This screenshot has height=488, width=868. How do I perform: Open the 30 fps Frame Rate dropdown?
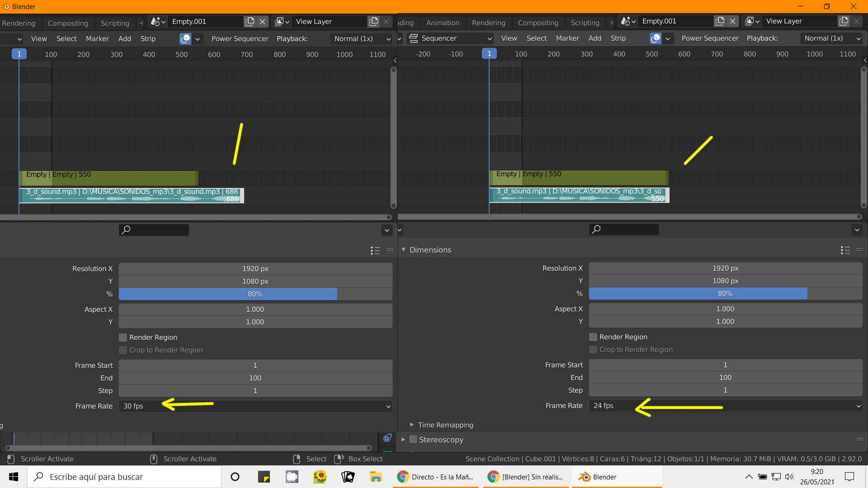[x=255, y=406]
